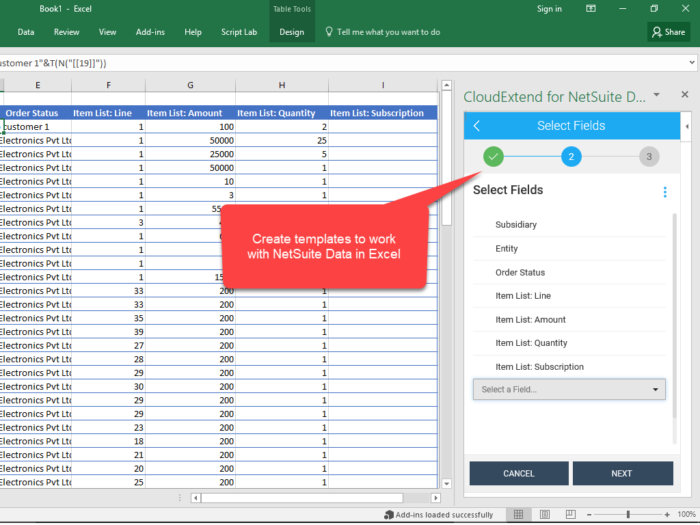This screenshot has width=700, height=525.
Task: Select step 3 in the wizard progress
Action: coord(649,157)
